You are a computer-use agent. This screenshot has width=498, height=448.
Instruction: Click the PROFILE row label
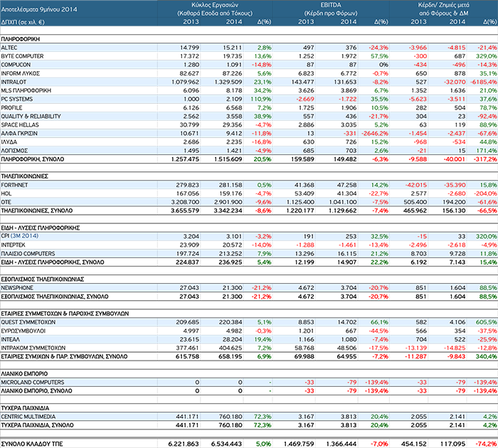(12, 107)
